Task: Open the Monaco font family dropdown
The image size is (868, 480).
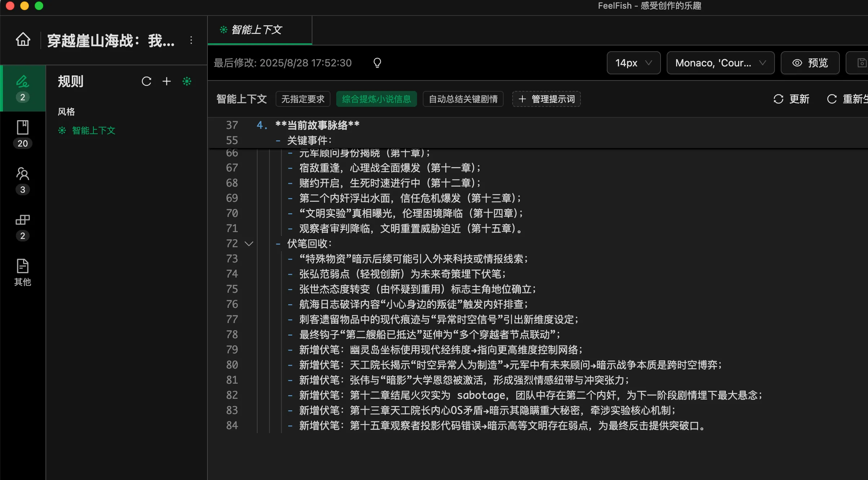Action: 720,63
